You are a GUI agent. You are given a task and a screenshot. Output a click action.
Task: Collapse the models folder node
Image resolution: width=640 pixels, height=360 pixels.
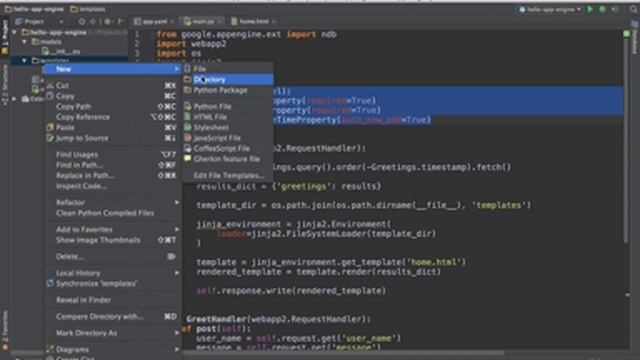tap(24, 42)
